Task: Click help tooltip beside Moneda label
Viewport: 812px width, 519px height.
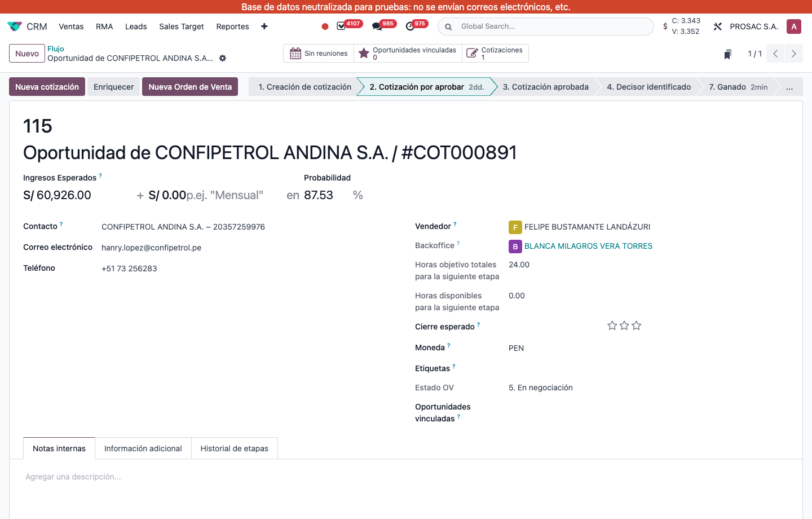Action: coord(449,345)
